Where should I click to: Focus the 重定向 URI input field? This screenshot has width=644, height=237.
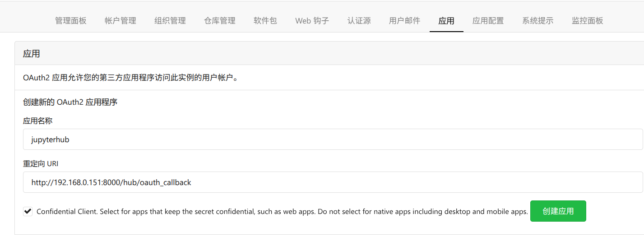pos(333,182)
